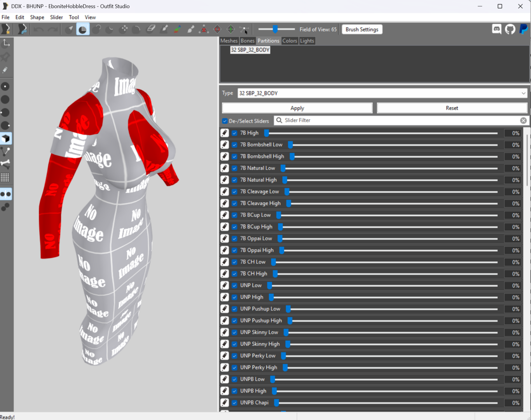Screen dimensions: 531x420
Task: Click edit pencil for UNP Low slider
Action: pos(225,285)
